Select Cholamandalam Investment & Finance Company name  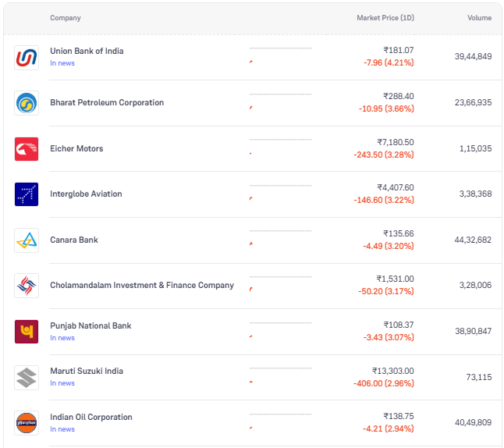(x=142, y=286)
